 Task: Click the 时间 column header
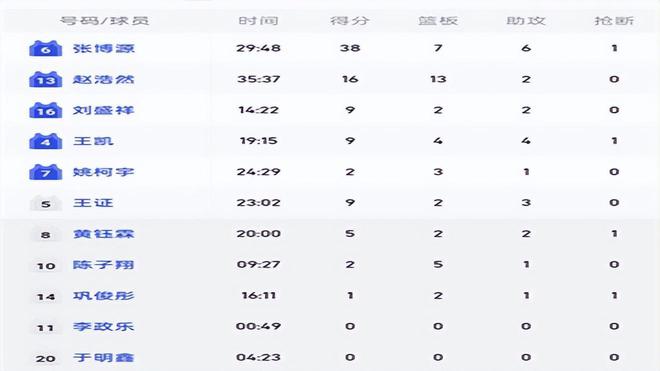(258, 21)
